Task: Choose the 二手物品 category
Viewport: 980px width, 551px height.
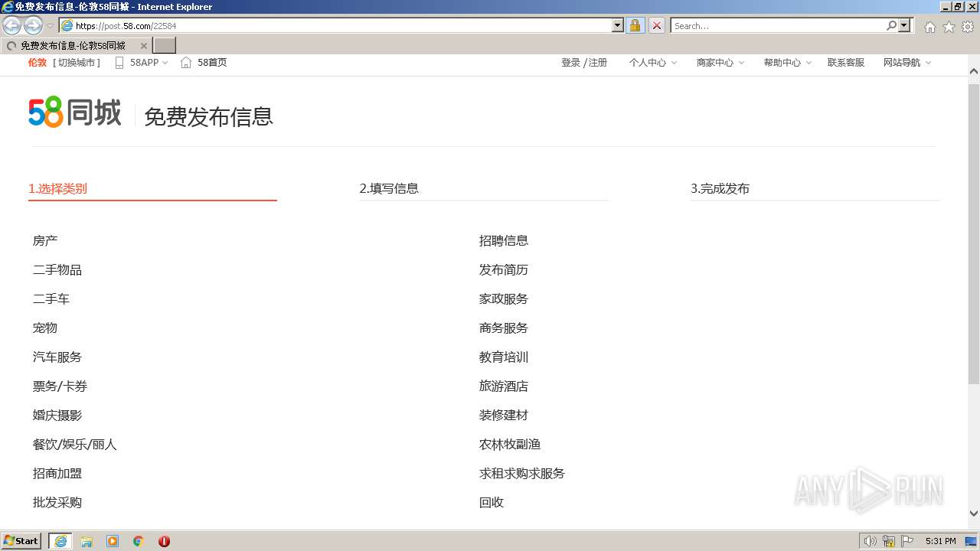Action: [x=57, y=270]
